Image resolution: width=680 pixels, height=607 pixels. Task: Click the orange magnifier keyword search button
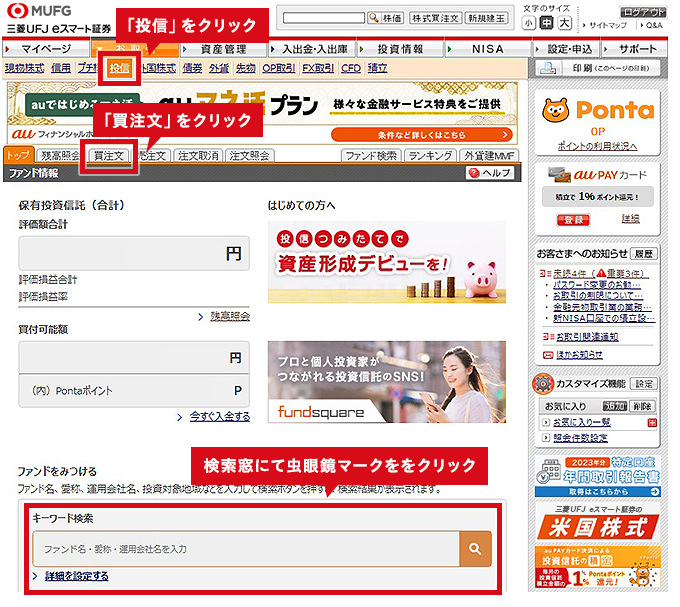pyautogui.click(x=475, y=549)
